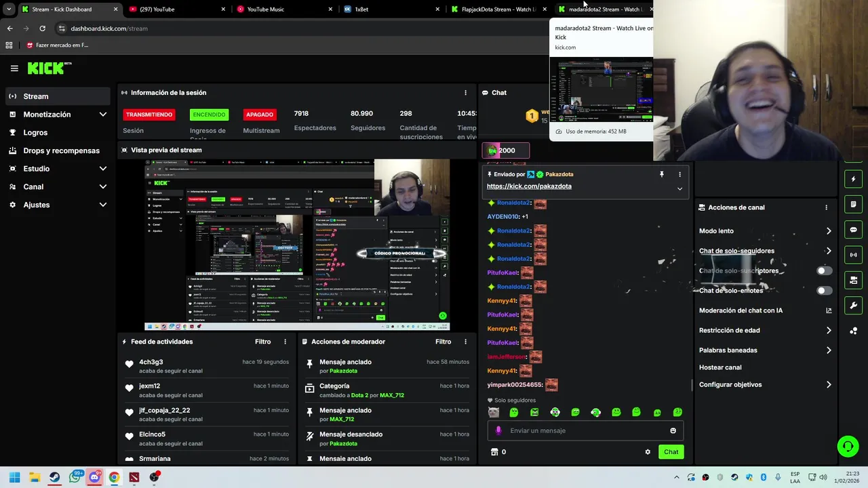Viewport: 868px width, 488px height.
Task: Click the document notes icon in right sidebar
Action: pos(853,204)
